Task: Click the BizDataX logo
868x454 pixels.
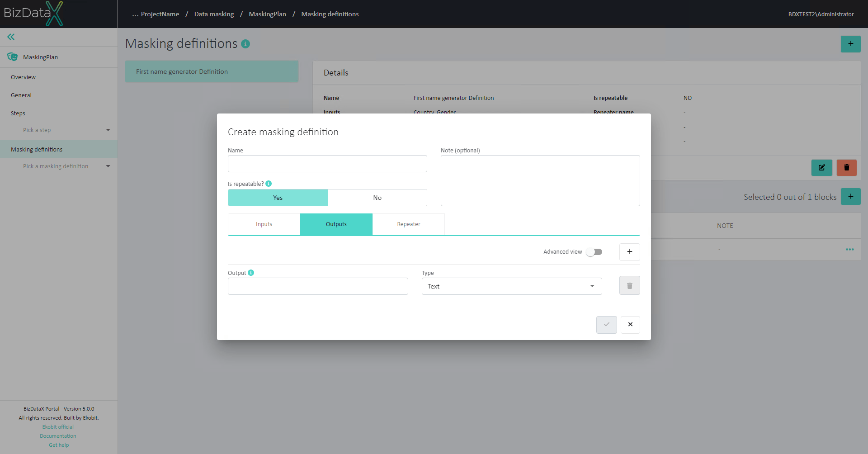Action: pos(33,14)
